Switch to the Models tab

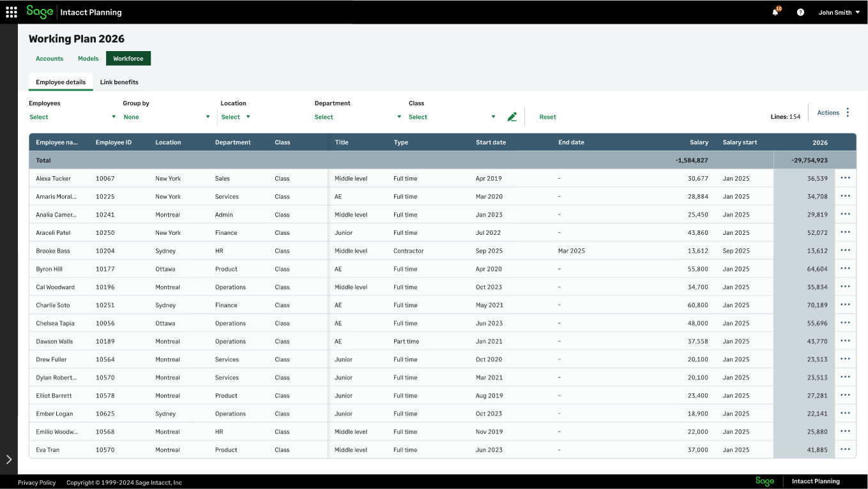coord(88,59)
